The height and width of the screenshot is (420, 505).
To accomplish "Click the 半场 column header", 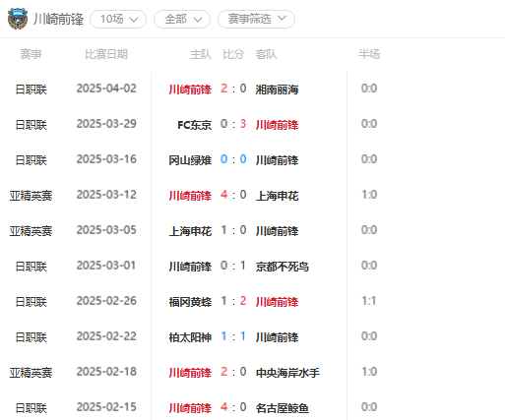I will [x=369, y=54].
